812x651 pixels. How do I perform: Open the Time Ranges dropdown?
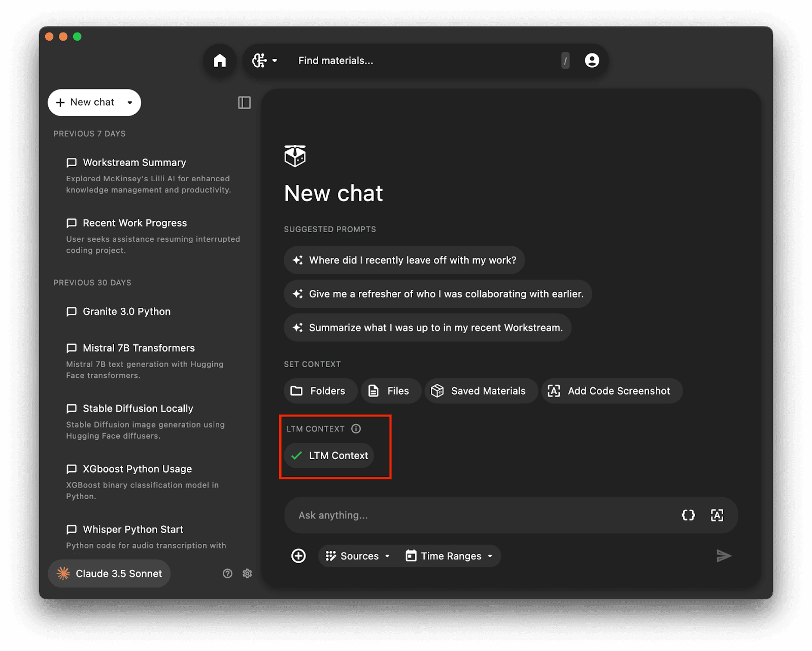point(450,556)
